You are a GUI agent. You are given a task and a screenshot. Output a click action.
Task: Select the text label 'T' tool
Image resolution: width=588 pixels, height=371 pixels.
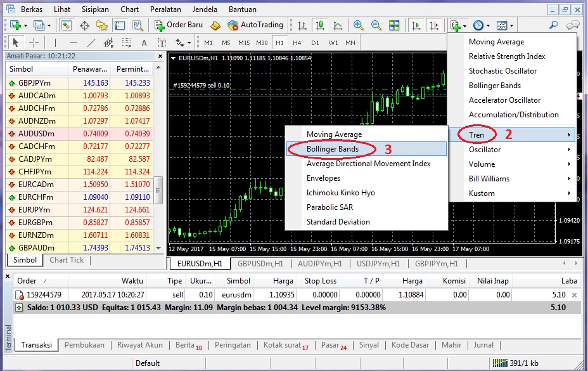point(162,43)
